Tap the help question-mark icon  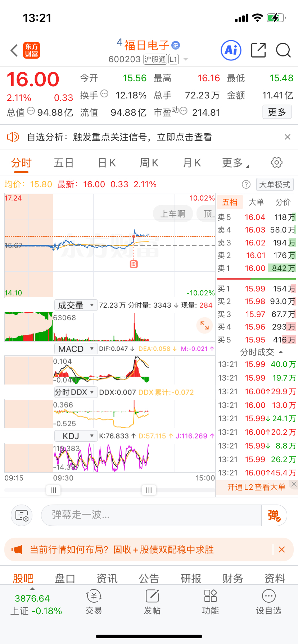[x=246, y=184]
